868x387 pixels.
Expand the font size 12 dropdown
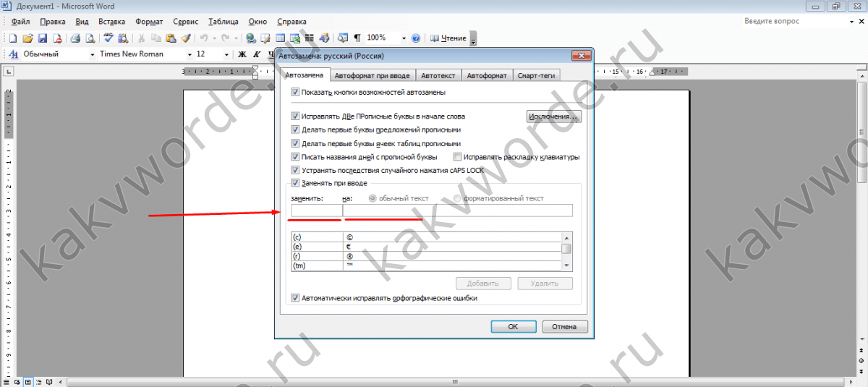(228, 54)
